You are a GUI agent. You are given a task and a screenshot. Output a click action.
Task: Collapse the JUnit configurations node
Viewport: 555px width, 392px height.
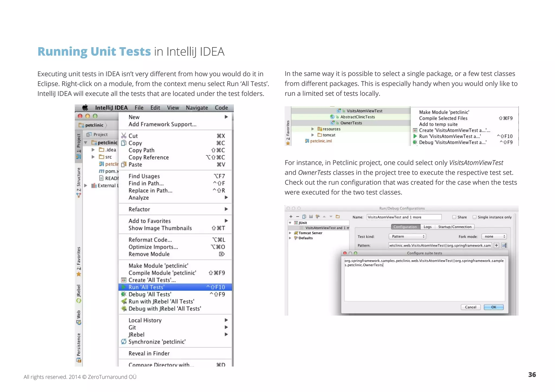tap(290, 223)
